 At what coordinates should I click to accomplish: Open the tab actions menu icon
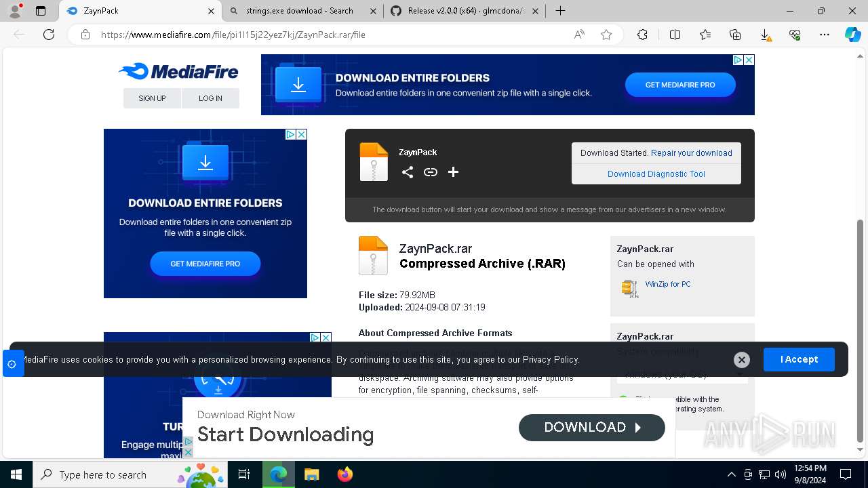tap(41, 11)
